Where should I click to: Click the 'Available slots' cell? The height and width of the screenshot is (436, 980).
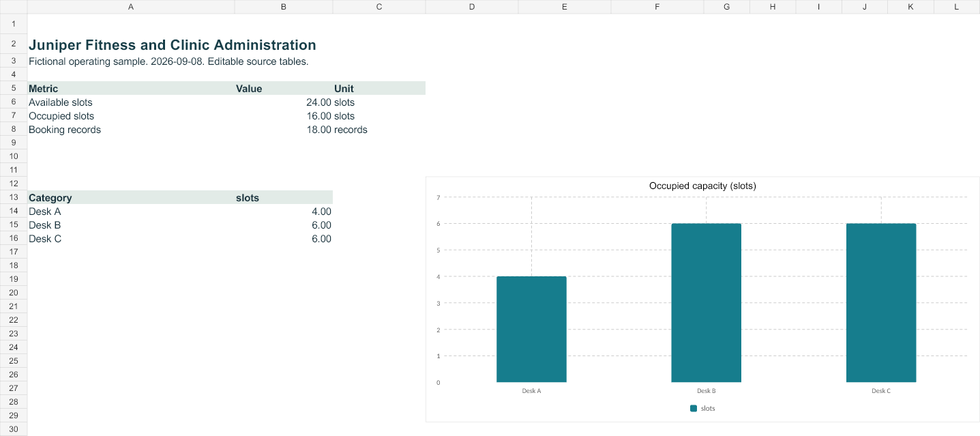tap(131, 102)
